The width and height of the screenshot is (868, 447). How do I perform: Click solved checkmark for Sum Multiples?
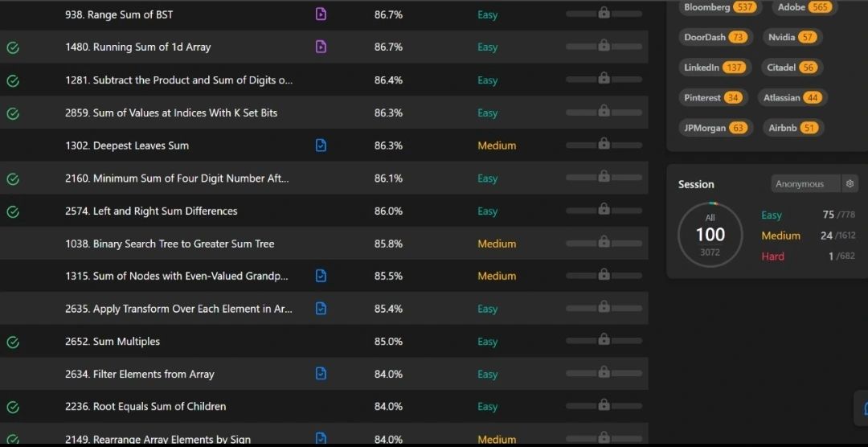(13, 342)
